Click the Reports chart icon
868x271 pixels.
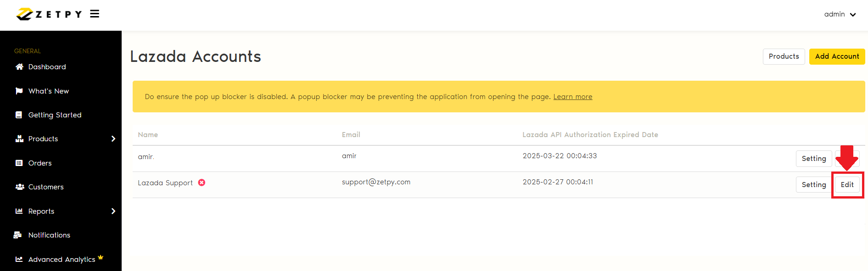coord(19,211)
